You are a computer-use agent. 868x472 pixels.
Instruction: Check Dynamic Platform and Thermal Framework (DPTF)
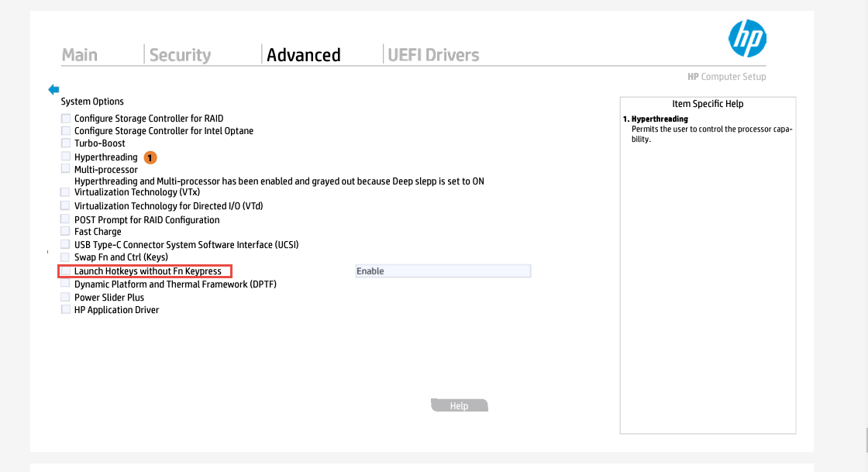click(65, 284)
